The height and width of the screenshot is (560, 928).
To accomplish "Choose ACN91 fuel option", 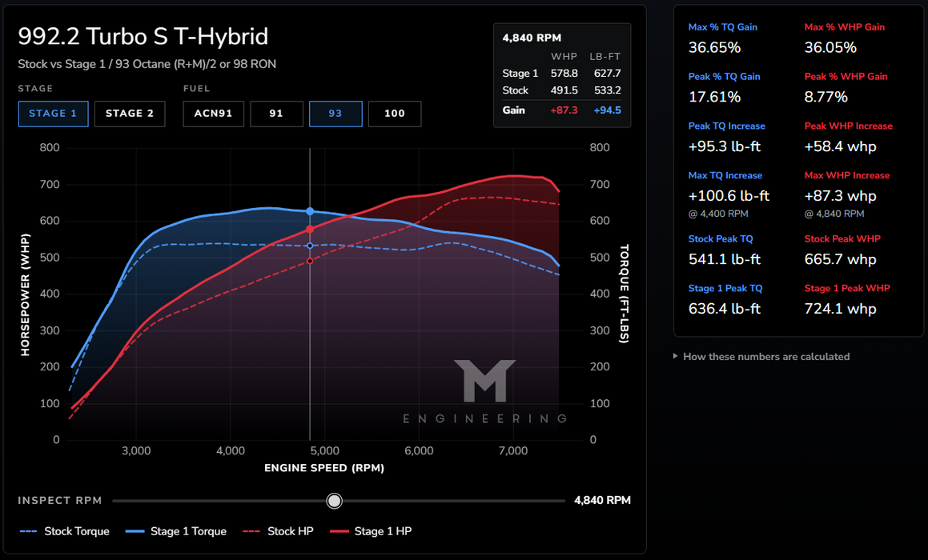I will pos(213,114).
